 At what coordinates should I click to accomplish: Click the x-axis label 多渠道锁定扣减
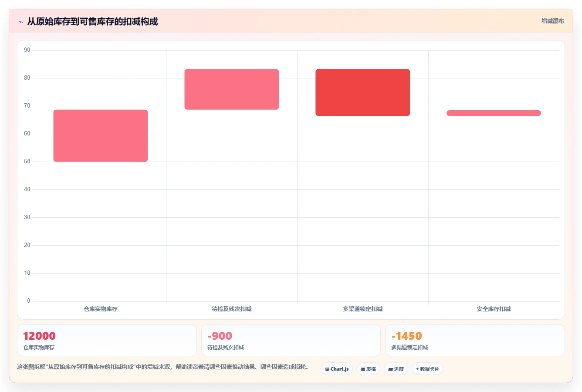pyautogui.click(x=362, y=309)
